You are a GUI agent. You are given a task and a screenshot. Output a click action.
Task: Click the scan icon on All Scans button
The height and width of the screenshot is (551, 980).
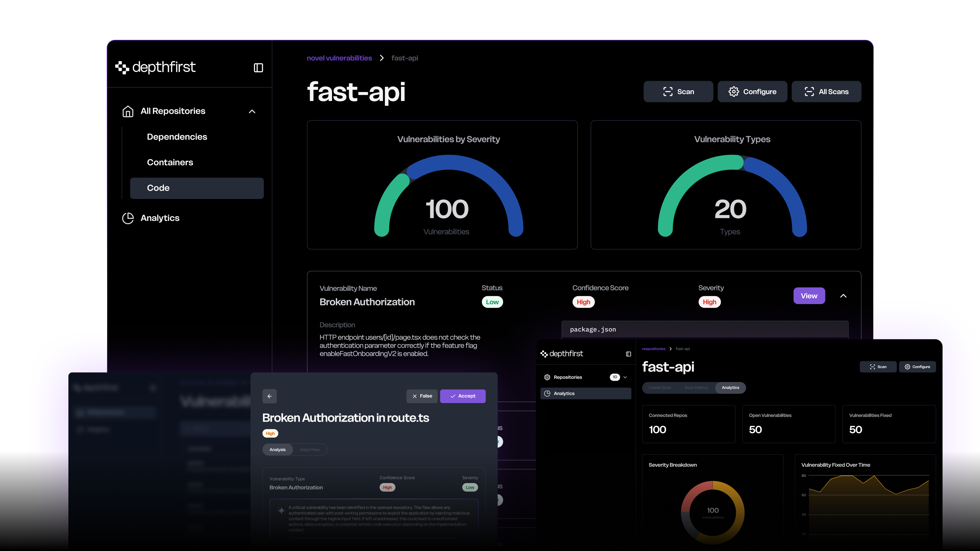coord(810,92)
